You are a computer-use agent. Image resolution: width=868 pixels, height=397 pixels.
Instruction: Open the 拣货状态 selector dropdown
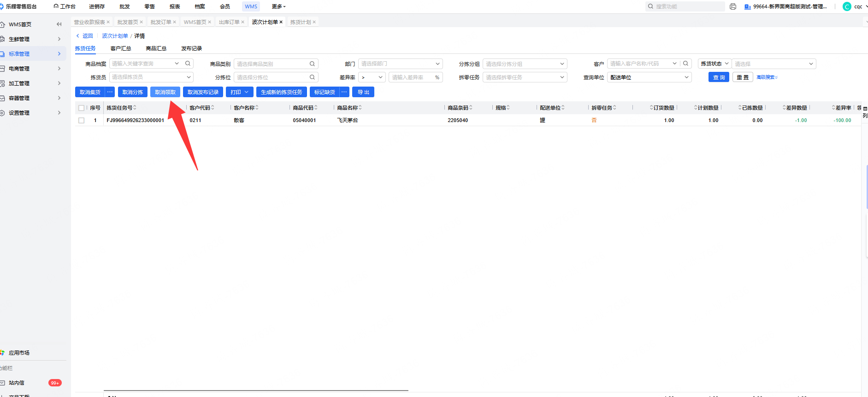click(x=714, y=64)
